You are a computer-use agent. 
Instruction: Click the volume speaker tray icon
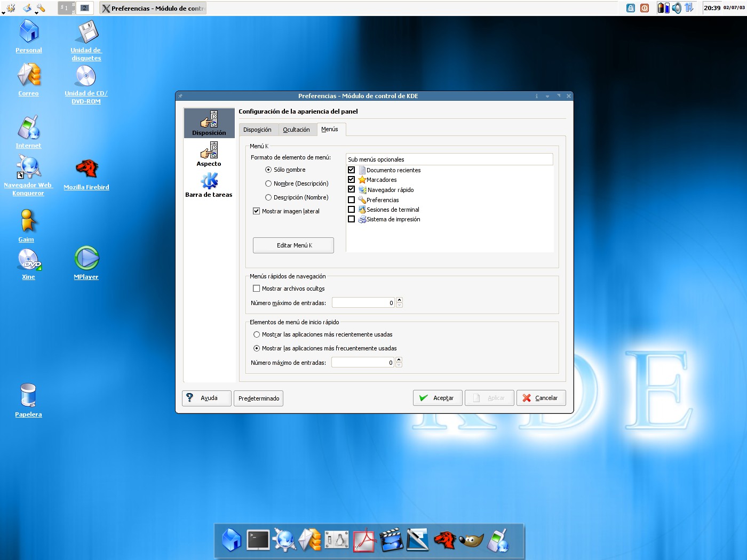pyautogui.click(x=677, y=8)
